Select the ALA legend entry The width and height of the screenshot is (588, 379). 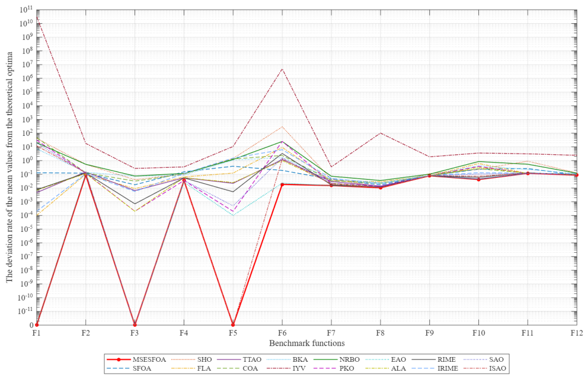398,368
